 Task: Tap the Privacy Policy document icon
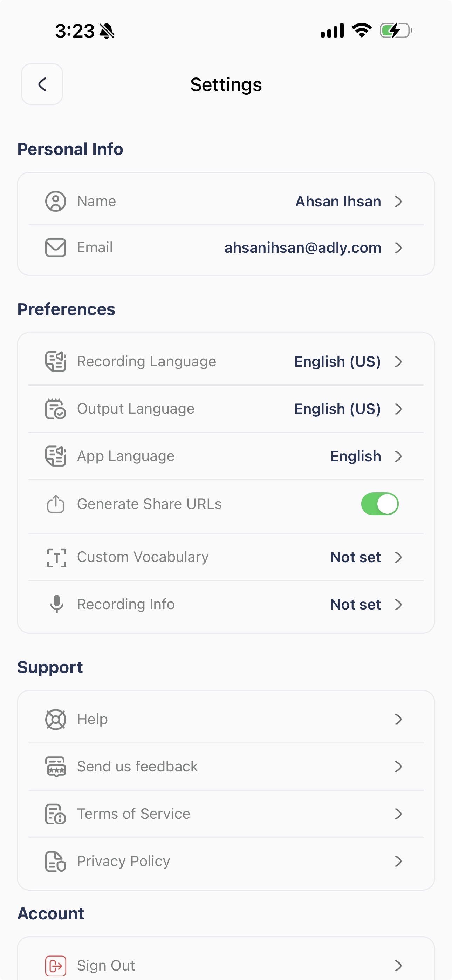(x=56, y=861)
